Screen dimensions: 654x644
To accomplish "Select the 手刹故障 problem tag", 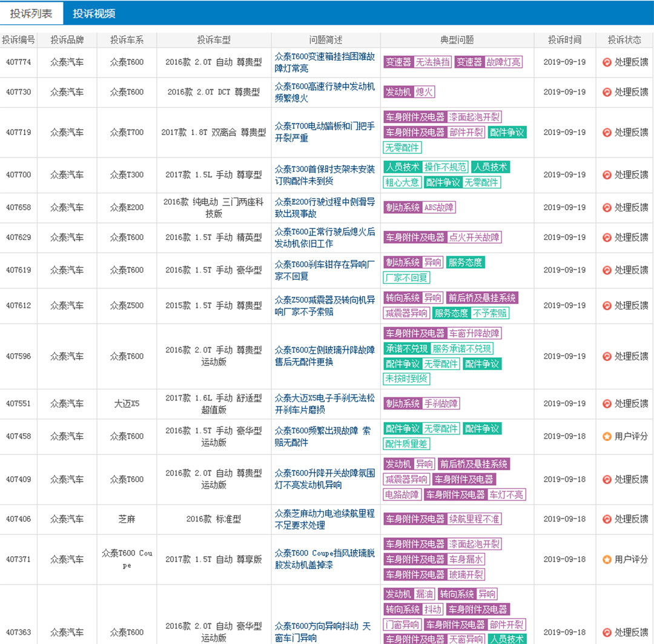I will (x=441, y=403).
